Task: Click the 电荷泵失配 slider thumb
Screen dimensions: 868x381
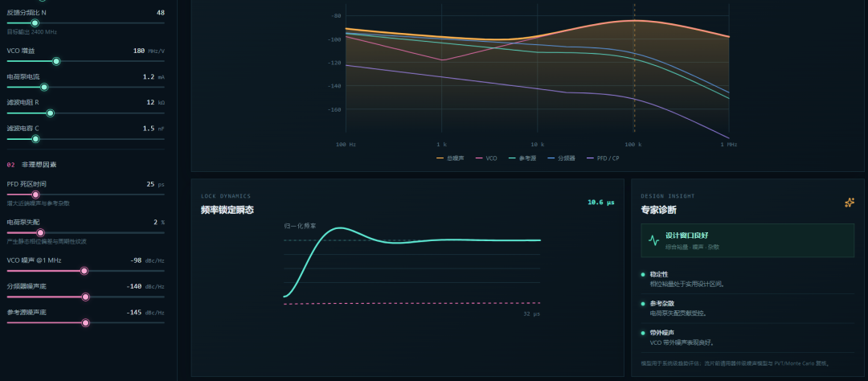Action: (40, 232)
